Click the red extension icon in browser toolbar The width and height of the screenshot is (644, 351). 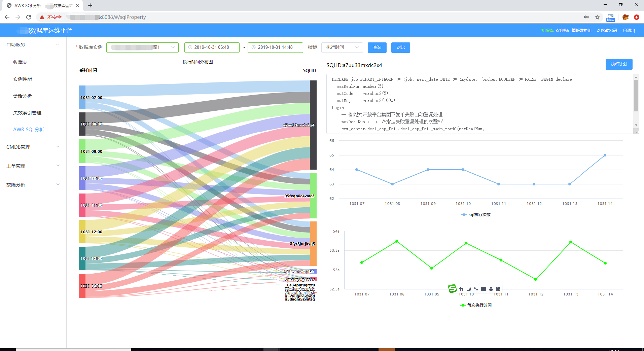pyautogui.click(x=636, y=17)
